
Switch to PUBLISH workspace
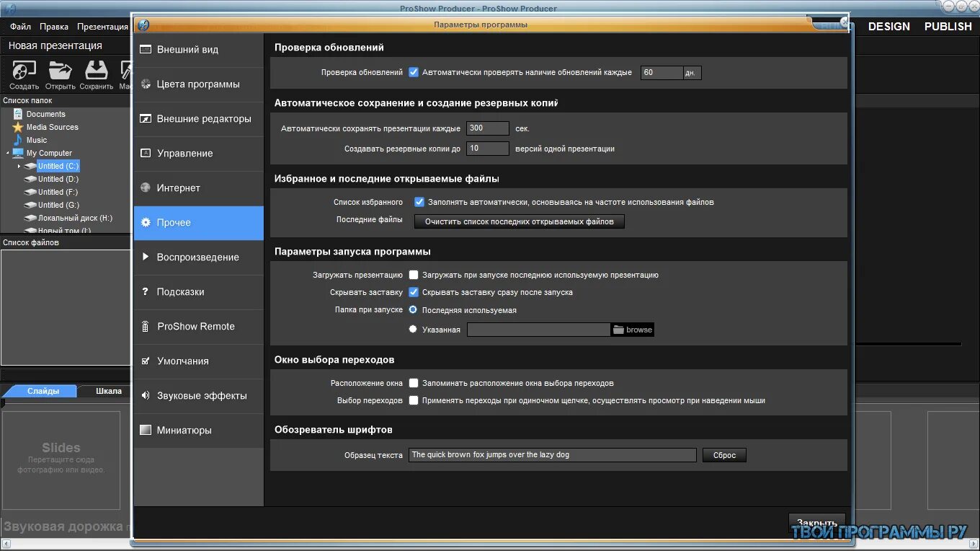tap(948, 26)
